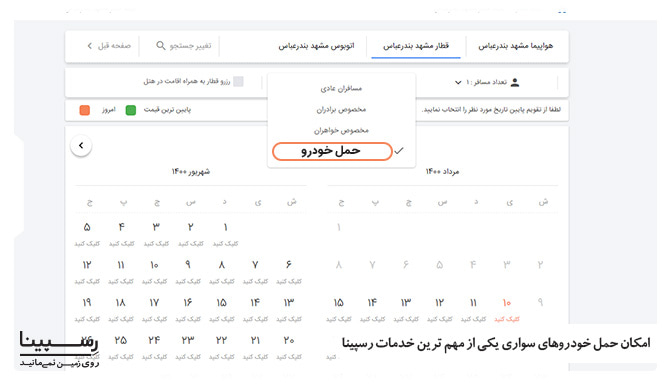This screenshot has height=385, width=670.
Task: Pick day ۲۰ in شهریور ۱۴۰۰
Action: pos(289,347)
